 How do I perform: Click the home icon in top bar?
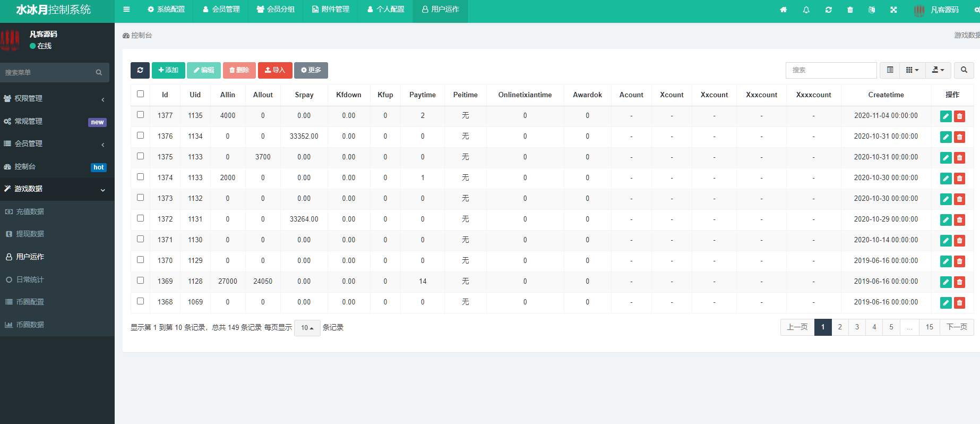[783, 10]
